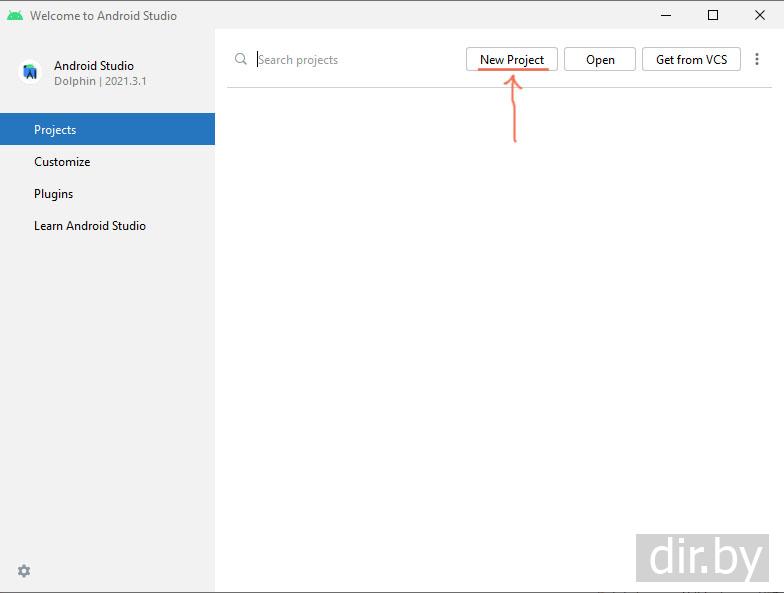The image size is (784, 593).
Task: Open Learn Android Studio page
Action: [x=90, y=226]
